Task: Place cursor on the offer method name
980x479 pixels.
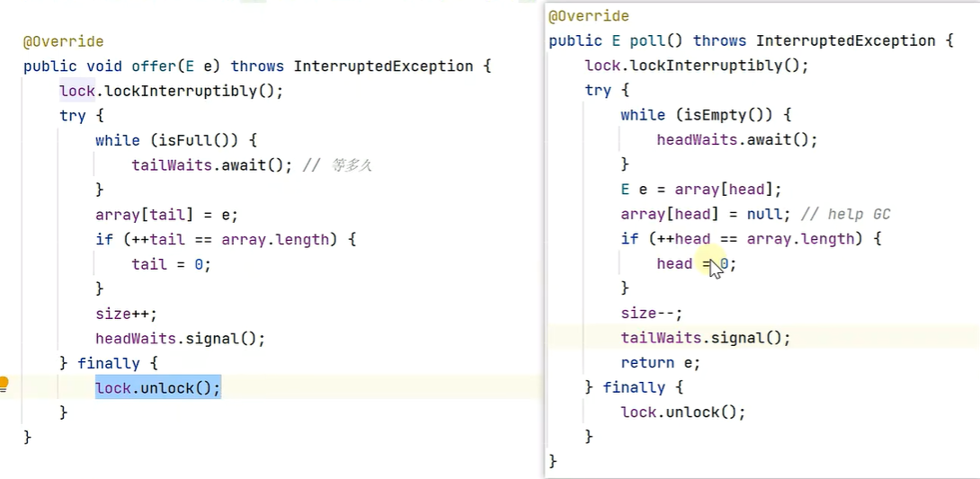Action: tap(153, 67)
